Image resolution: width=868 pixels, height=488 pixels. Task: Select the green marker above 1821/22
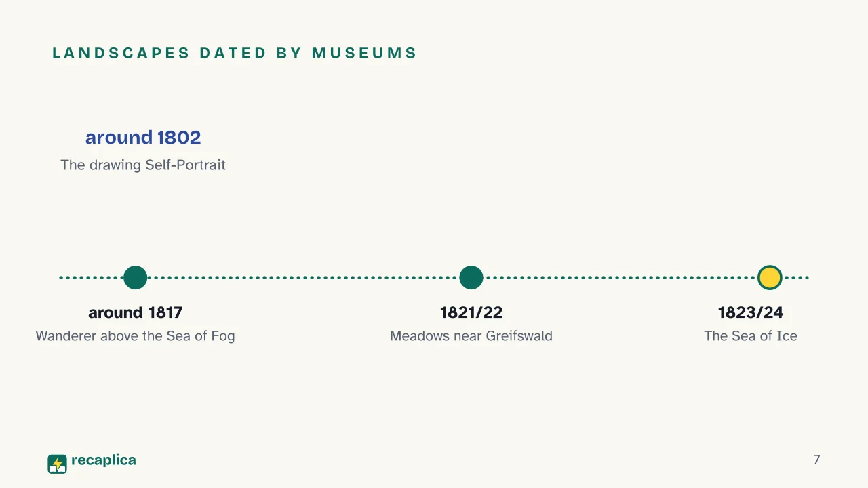pos(471,277)
